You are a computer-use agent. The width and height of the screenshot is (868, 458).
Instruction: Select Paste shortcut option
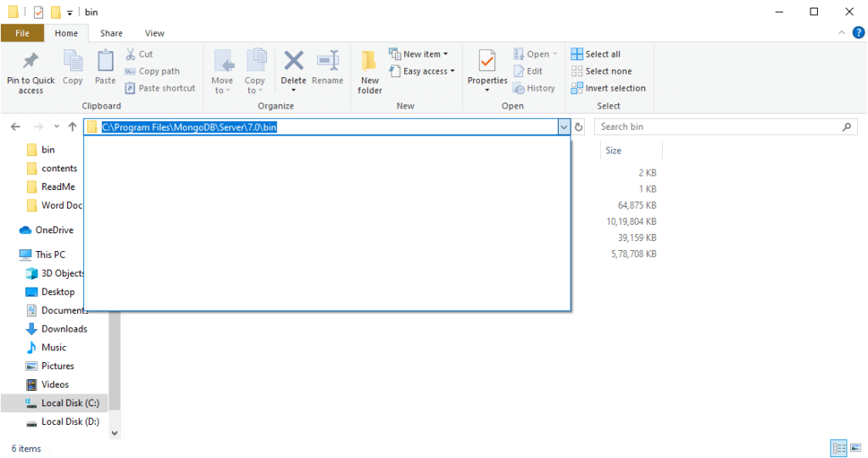[x=160, y=88]
